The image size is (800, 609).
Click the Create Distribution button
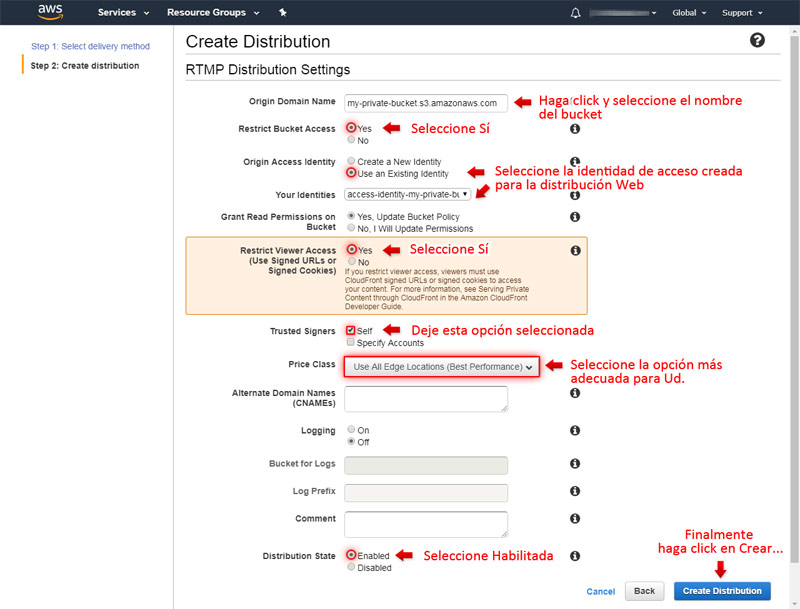click(722, 591)
